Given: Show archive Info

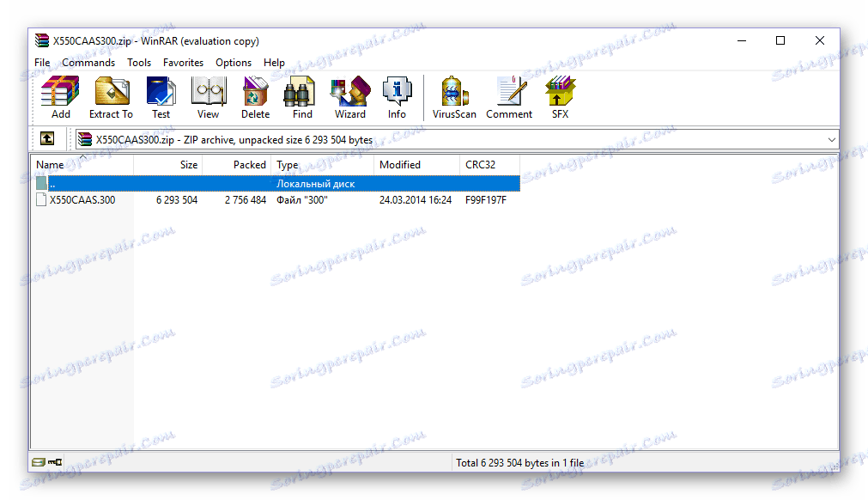Looking at the screenshot, I should [397, 97].
